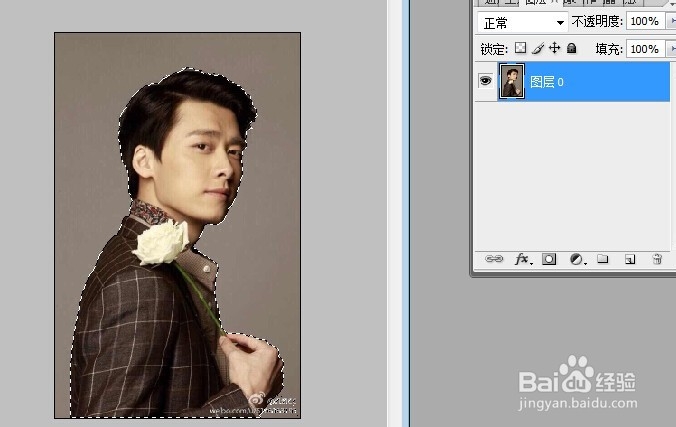Toggle lock position move icon
This screenshot has width=676, height=427.
(x=554, y=47)
